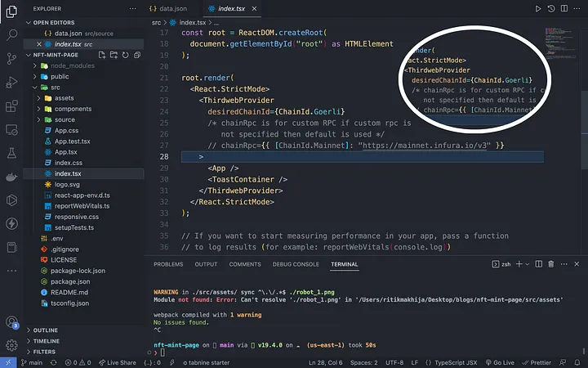This screenshot has width=588, height=368.
Task: Switch to the data.json editor tab
Action: point(172,7)
